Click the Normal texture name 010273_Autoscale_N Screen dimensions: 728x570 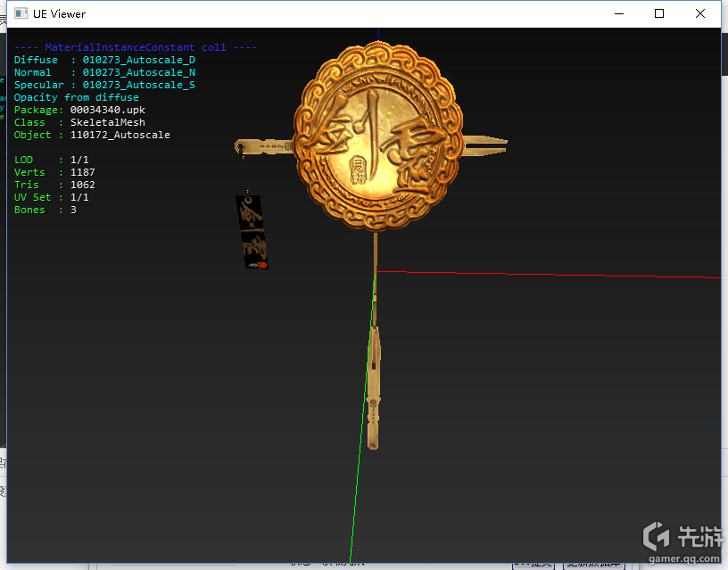[138, 72]
